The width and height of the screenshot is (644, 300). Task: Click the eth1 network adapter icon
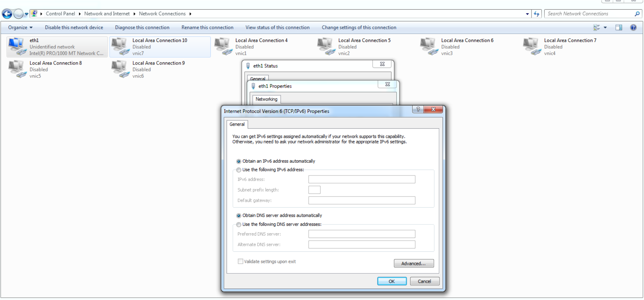[17, 47]
